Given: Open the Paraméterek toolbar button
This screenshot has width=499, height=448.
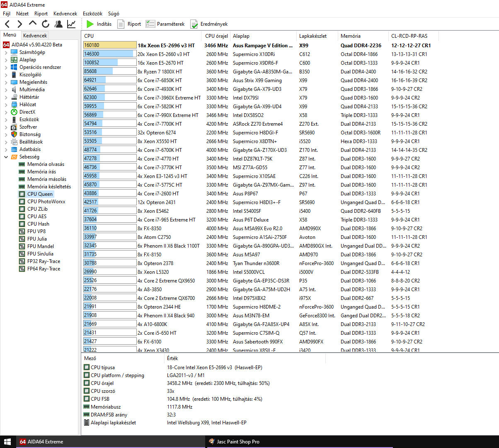Looking at the screenshot, I should pos(165,24).
